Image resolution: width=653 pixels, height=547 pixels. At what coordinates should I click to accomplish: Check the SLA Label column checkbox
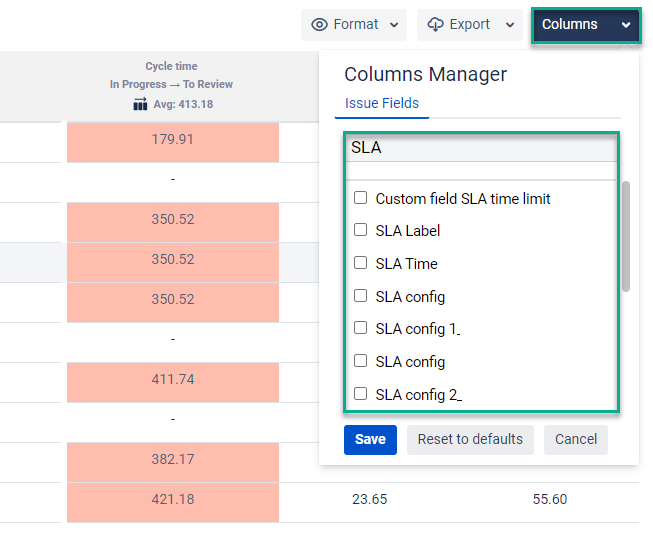[361, 230]
